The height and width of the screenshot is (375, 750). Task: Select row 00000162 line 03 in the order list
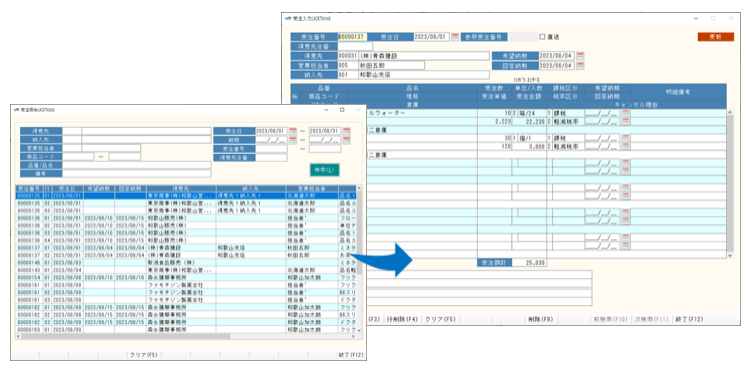[x=187, y=322]
